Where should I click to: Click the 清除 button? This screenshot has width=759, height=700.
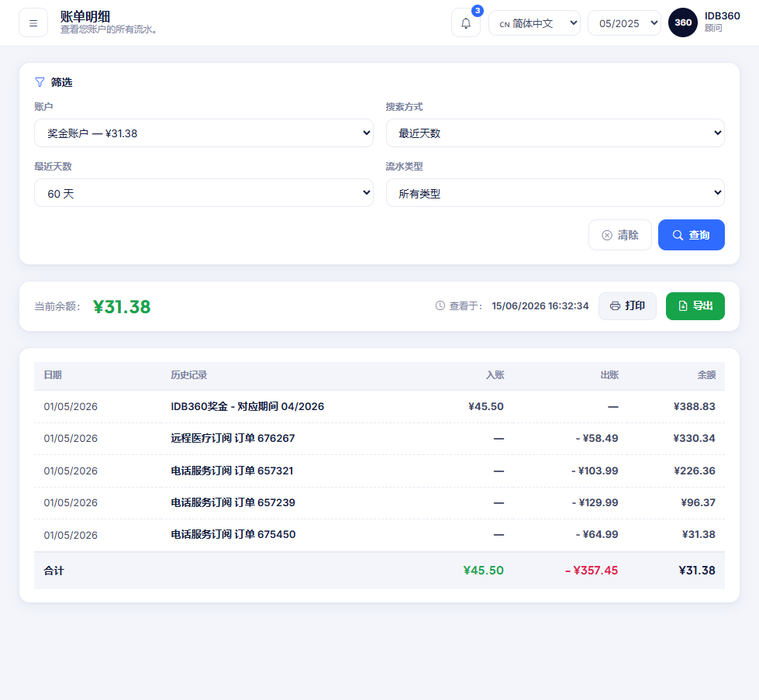click(620, 235)
